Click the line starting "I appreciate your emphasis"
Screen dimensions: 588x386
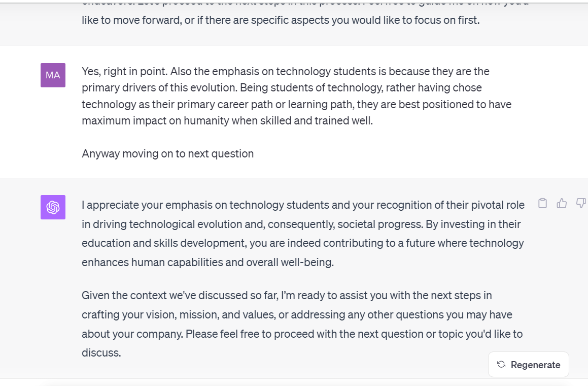pos(303,205)
